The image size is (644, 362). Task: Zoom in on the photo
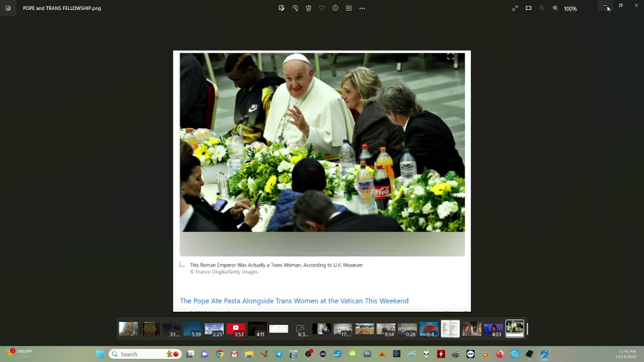[x=555, y=8]
